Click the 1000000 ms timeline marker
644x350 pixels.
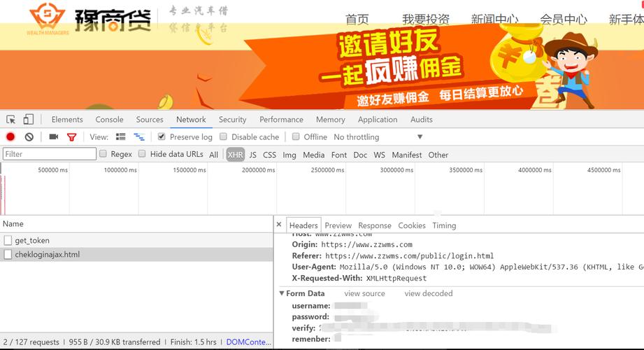pyautogui.click(x=120, y=170)
